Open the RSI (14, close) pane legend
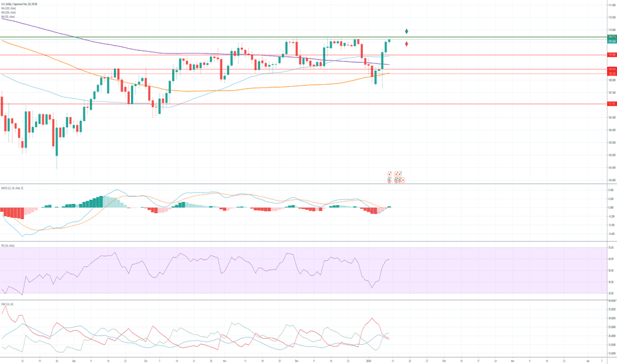This screenshot has height=364, width=617. [x=8, y=246]
